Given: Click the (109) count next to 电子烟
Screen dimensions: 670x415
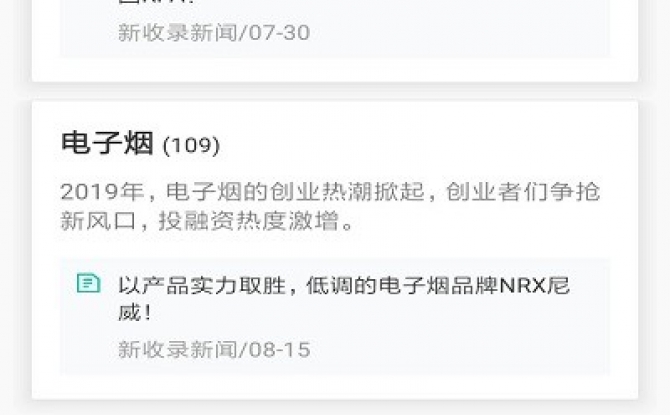Looking at the screenshot, I should pyautogui.click(x=191, y=145).
